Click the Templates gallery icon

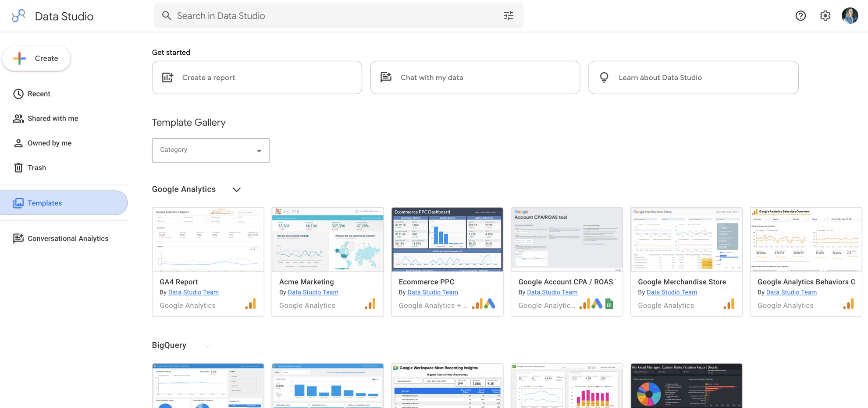pos(18,203)
